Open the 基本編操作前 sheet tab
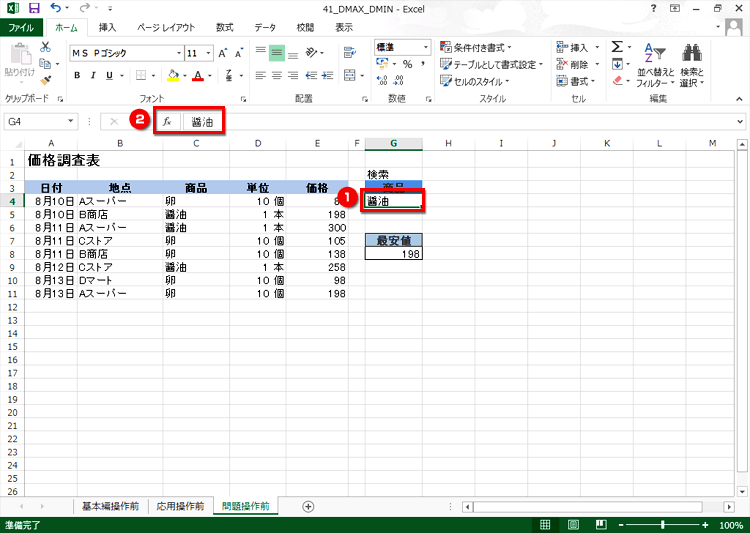This screenshot has width=750, height=533. [x=110, y=506]
